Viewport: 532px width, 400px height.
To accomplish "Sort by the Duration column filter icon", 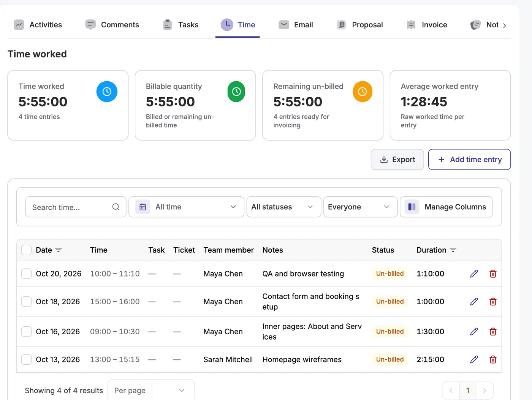I will coord(453,250).
